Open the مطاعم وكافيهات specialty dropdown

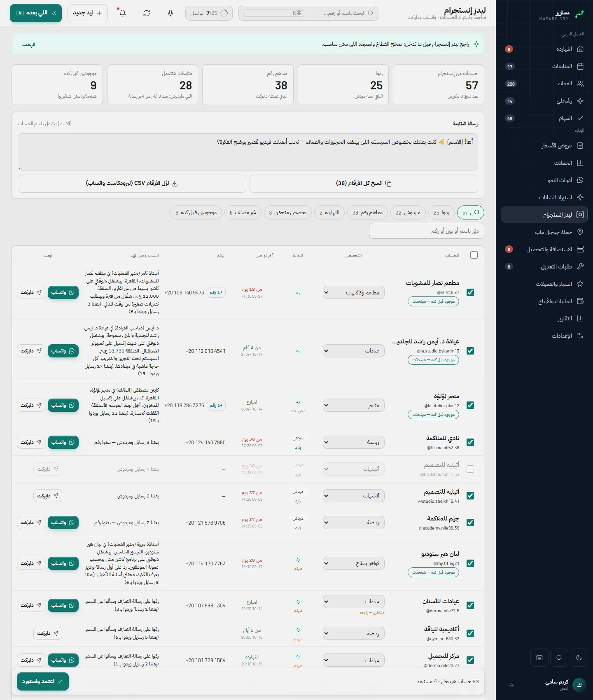pyautogui.click(x=354, y=293)
